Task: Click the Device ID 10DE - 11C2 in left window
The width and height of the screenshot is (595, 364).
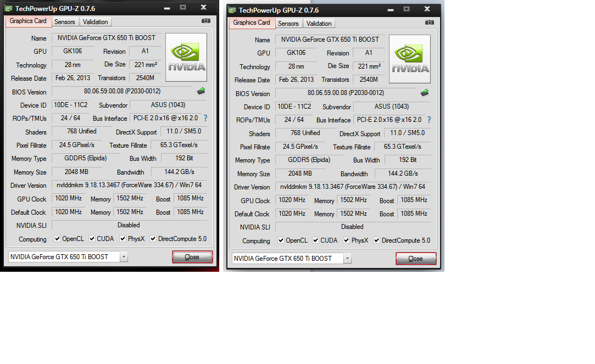Action: click(70, 105)
